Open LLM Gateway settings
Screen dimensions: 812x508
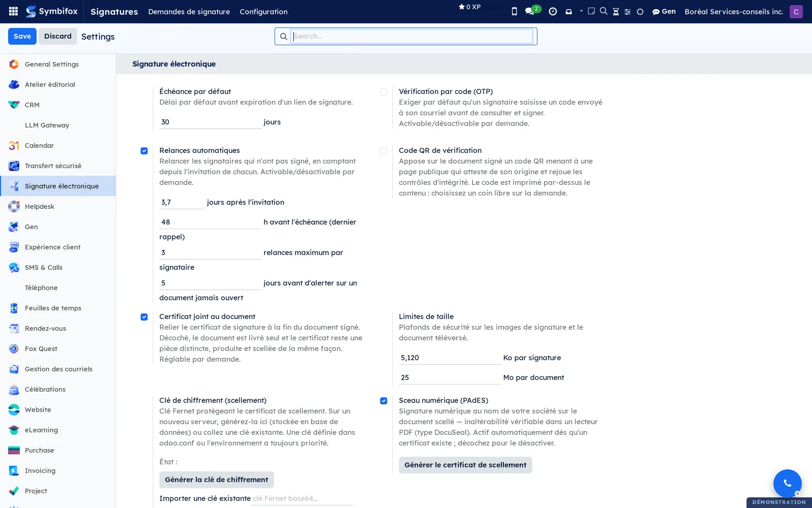(58, 125)
